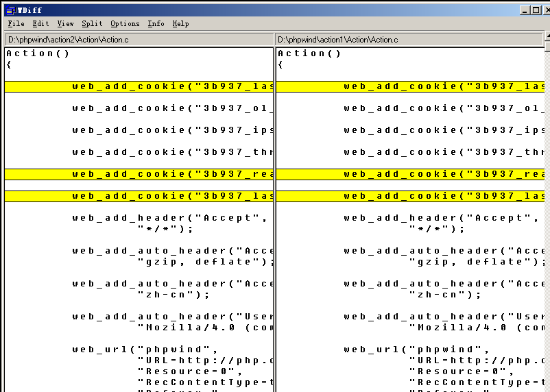The image size is (550, 392).
Task: Click the 3b937_thr cookie line in right pane
Action: [x=444, y=152]
